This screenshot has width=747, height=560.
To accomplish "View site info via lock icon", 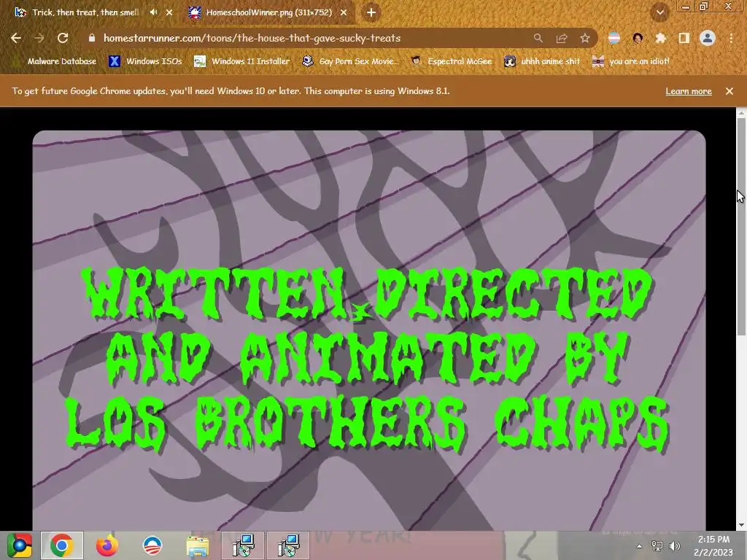I will (92, 38).
